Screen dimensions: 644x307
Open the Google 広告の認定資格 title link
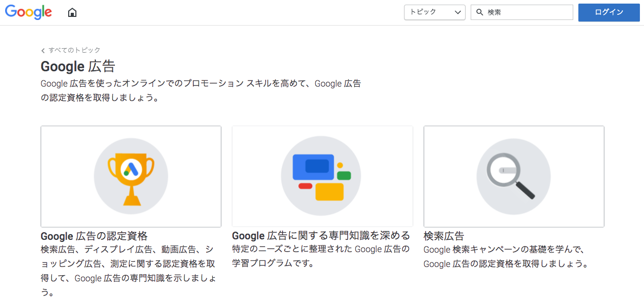(x=94, y=236)
